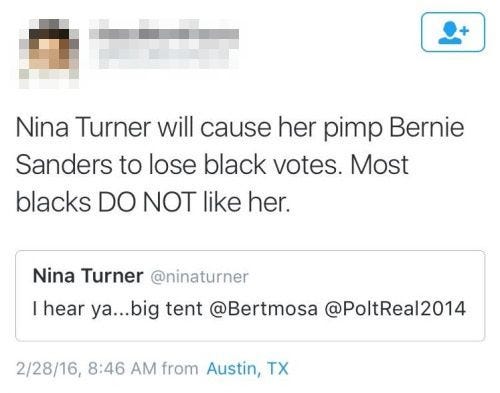The height and width of the screenshot is (393, 500).
Task: Open the Austin, TX location link
Action: click(247, 369)
